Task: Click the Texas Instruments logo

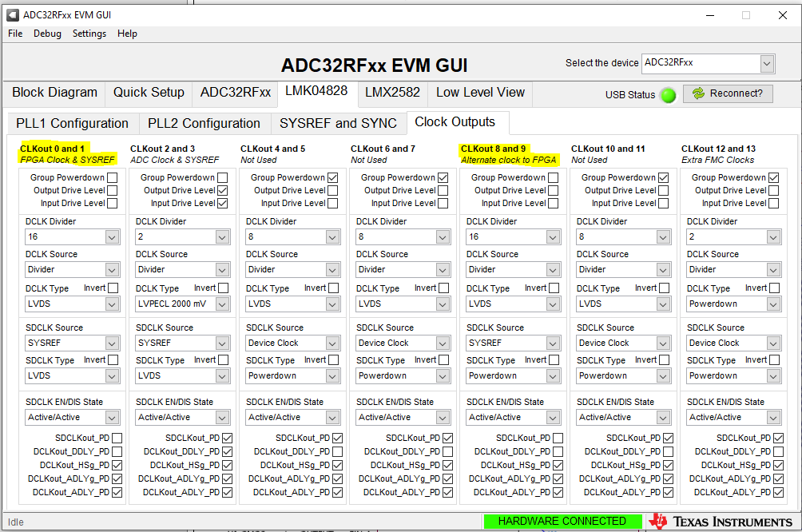Action: point(721,522)
